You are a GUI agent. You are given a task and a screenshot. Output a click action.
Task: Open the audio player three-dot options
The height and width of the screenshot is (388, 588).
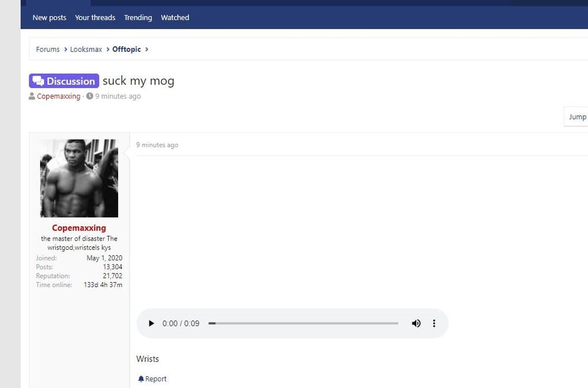point(434,323)
